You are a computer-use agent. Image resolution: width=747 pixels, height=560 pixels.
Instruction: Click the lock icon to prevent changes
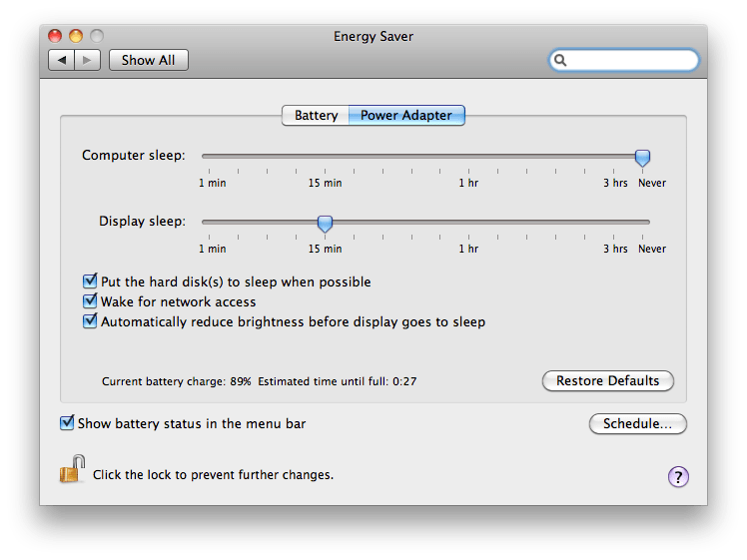tap(72, 469)
